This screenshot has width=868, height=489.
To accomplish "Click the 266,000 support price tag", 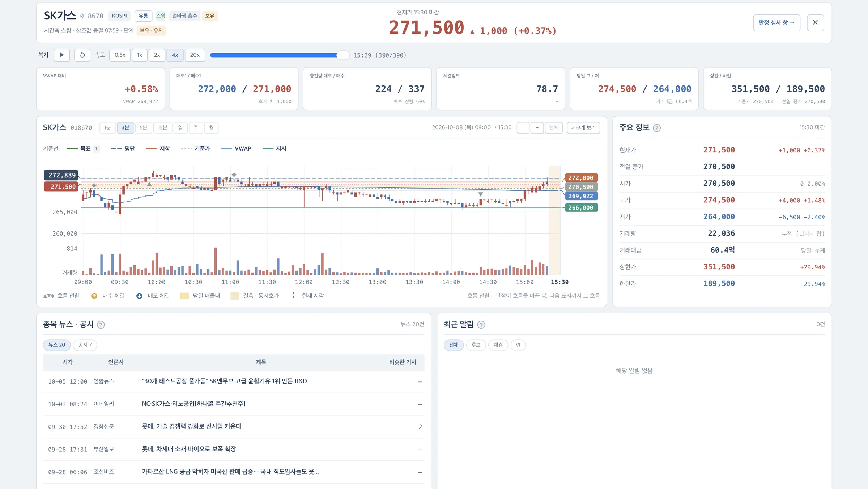I will (581, 208).
